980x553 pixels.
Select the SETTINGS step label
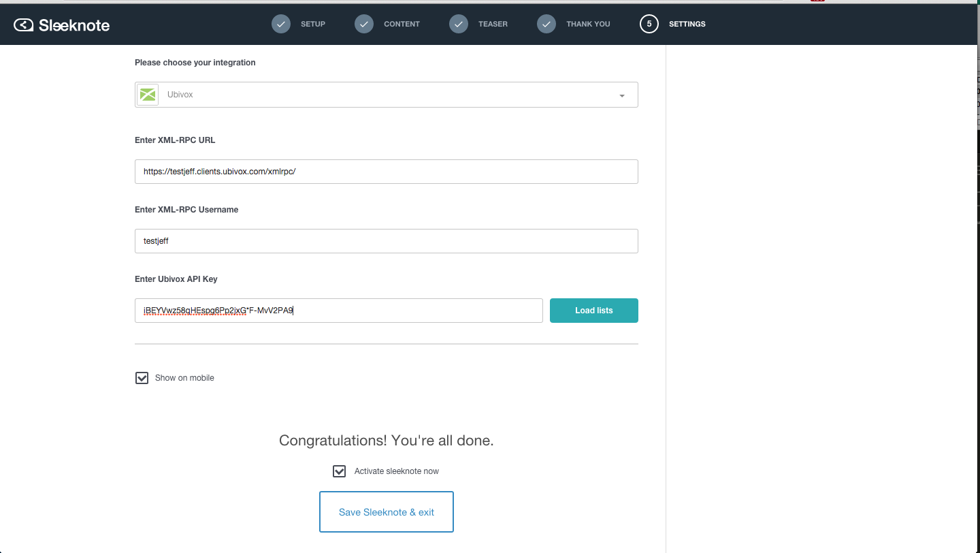[x=687, y=24]
